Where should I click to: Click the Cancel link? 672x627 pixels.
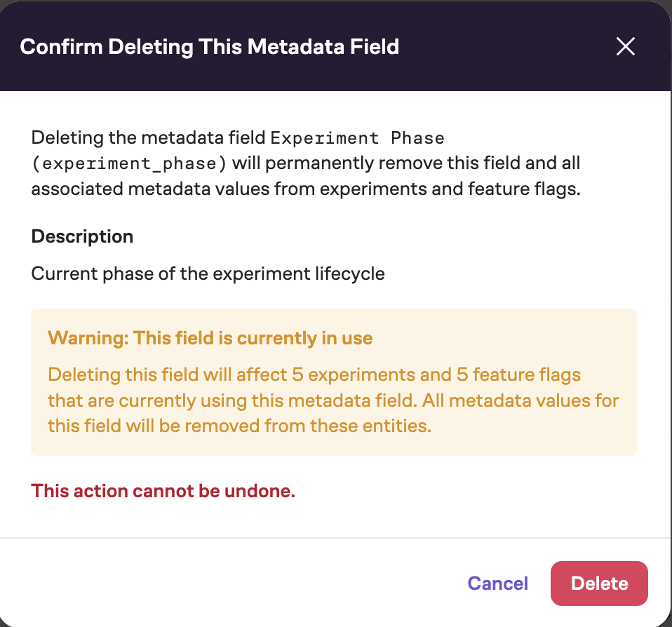[497, 583]
